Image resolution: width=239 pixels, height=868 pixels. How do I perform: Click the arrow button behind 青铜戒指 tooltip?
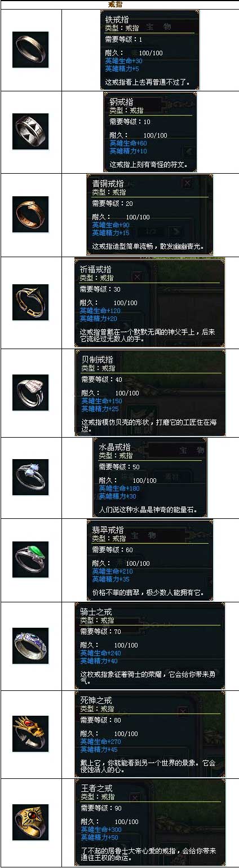coord(176,231)
